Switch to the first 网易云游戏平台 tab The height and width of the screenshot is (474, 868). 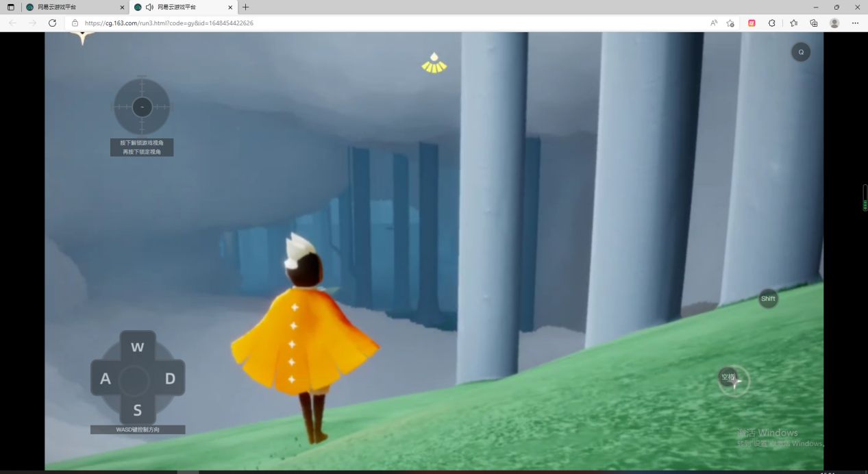(74, 7)
